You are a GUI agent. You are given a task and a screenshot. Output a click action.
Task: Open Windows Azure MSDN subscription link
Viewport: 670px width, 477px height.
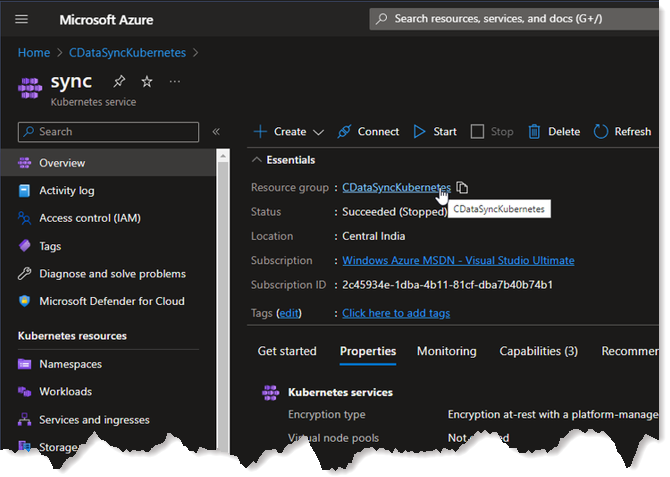point(458,260)
